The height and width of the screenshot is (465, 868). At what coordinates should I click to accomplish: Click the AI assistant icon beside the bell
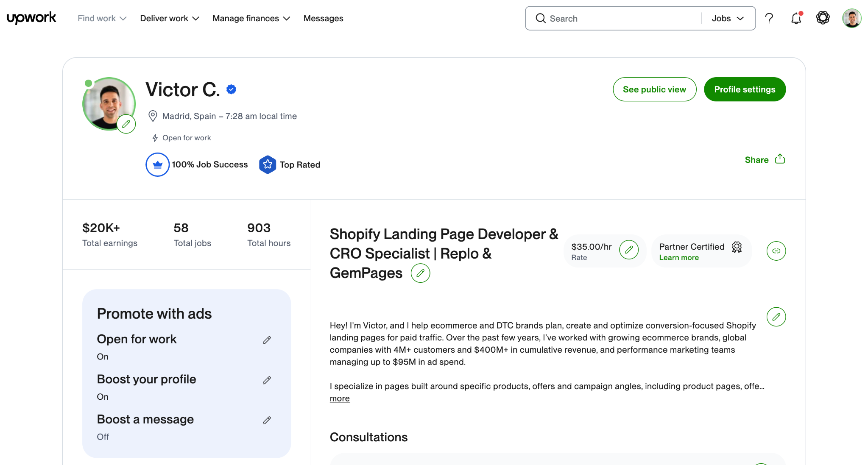(x=823, y=18)
